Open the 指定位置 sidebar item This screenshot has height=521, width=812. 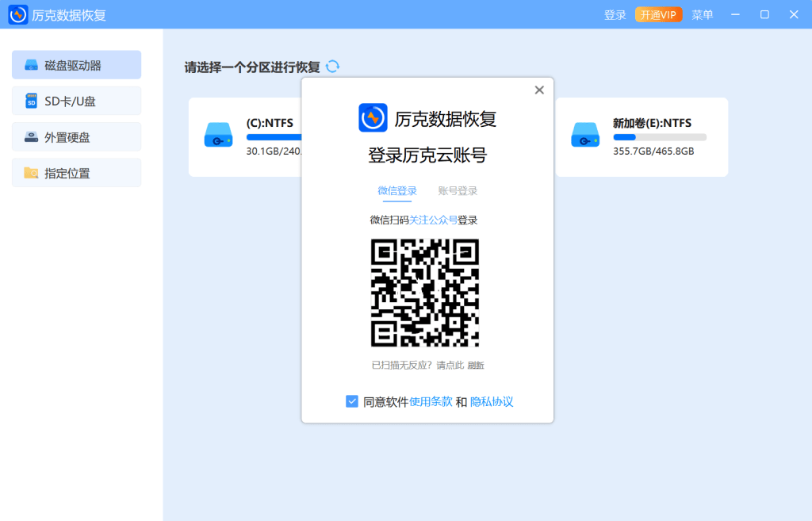click(x=77, y=172)
